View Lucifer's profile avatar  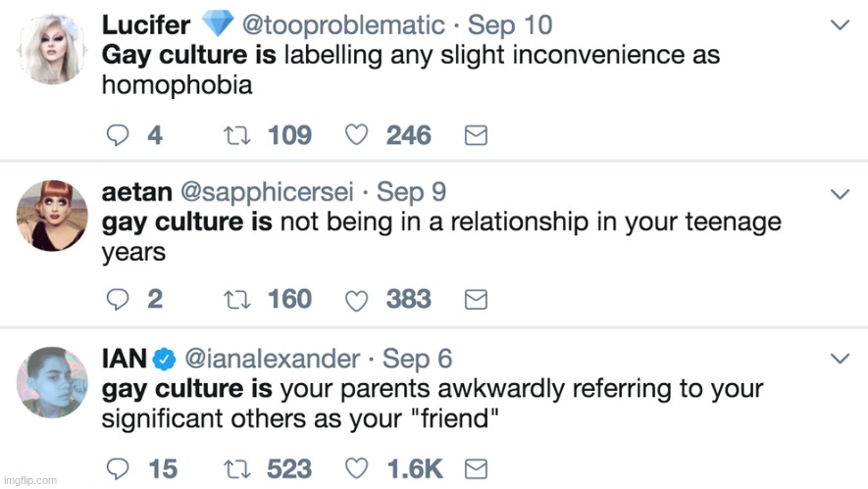click(x=52, y=49)
